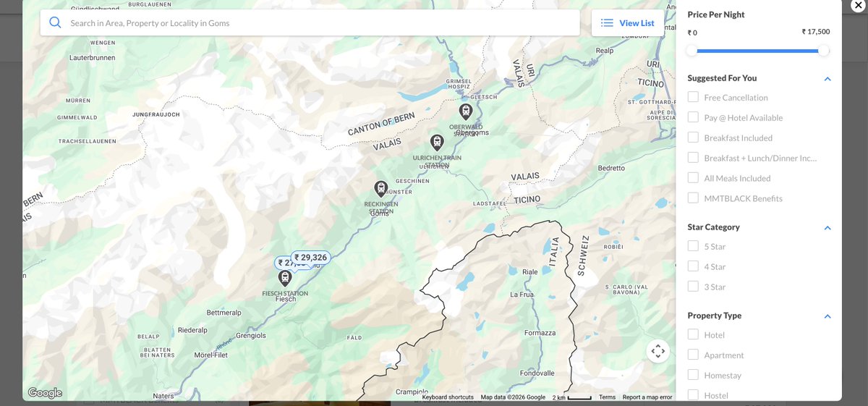This screenshot has height=406, width=868.
Task: Click the ₹ 17,500 maximum price value
Action: [x=816, y=32]
